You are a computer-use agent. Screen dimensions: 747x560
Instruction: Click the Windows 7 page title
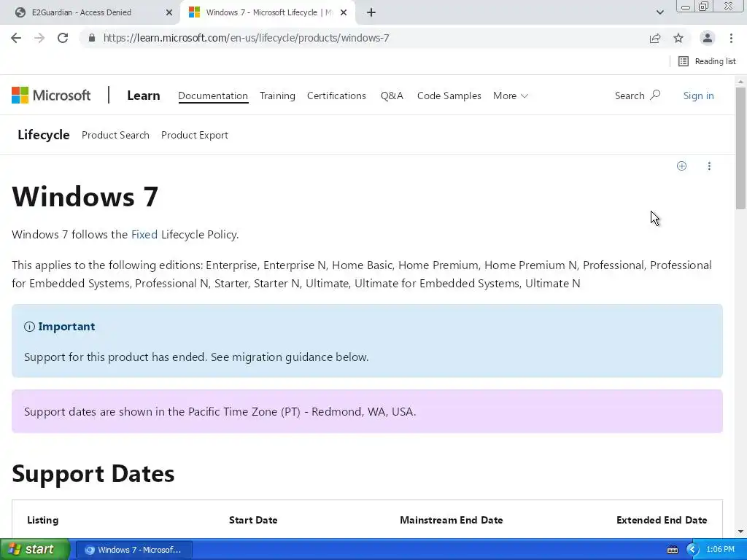(85, 196)
